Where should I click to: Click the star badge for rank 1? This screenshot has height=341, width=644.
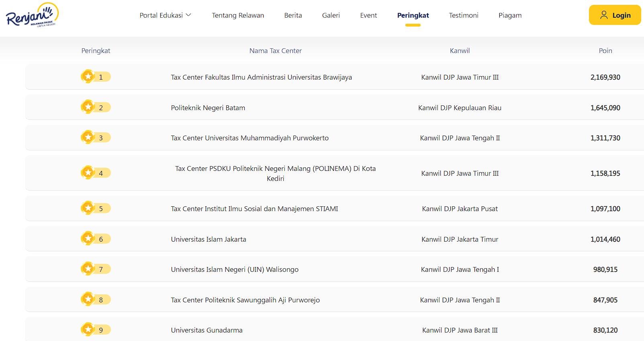click(88, 76)
